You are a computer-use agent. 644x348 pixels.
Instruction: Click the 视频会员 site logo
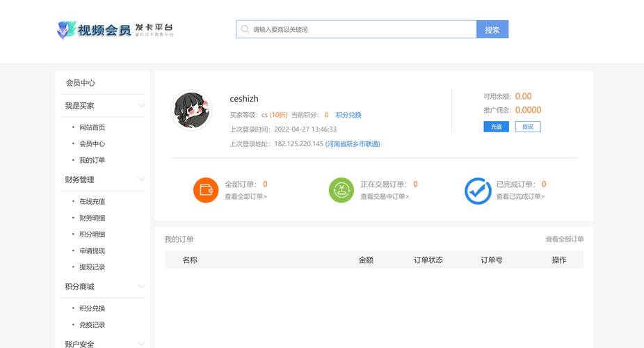click(115, 29)
